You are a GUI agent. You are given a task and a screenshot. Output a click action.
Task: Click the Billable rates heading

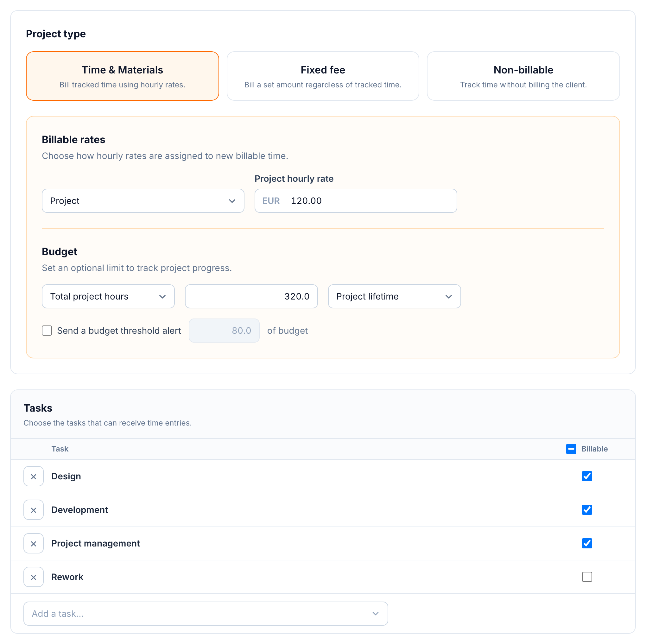pos(73,139)
